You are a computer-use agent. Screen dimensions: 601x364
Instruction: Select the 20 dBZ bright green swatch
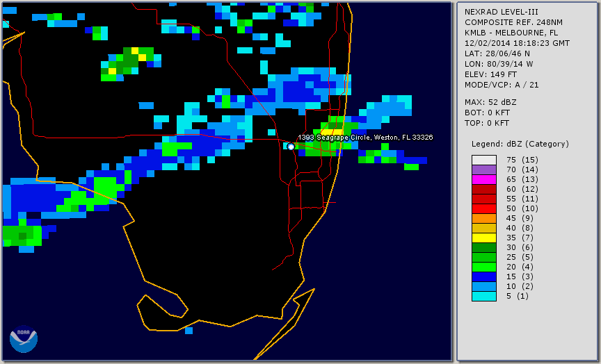(483, 267)
